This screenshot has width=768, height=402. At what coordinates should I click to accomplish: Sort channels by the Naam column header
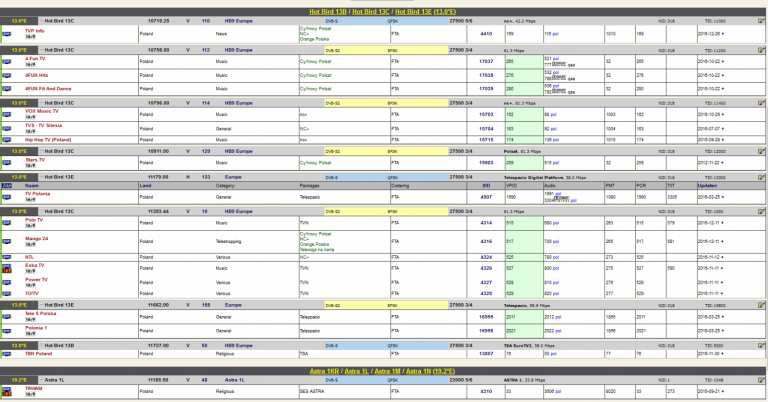(32, 186)
